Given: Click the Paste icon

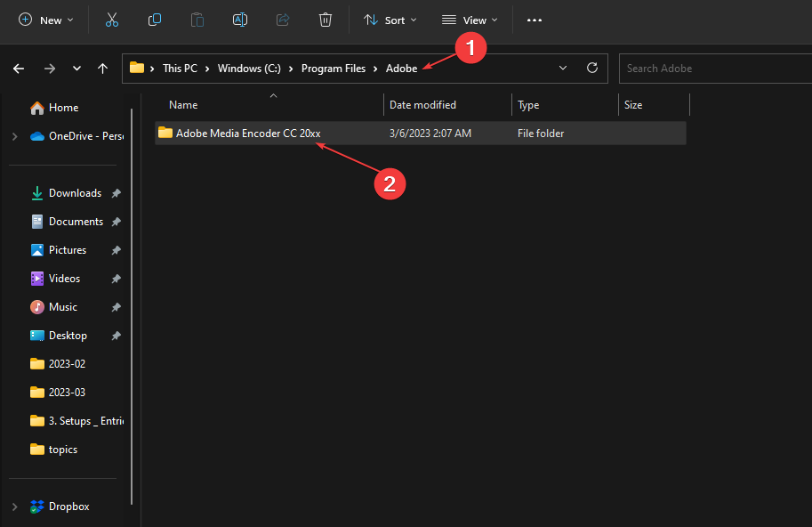Looking at the screenshot, I should click(x=197, y=19).
